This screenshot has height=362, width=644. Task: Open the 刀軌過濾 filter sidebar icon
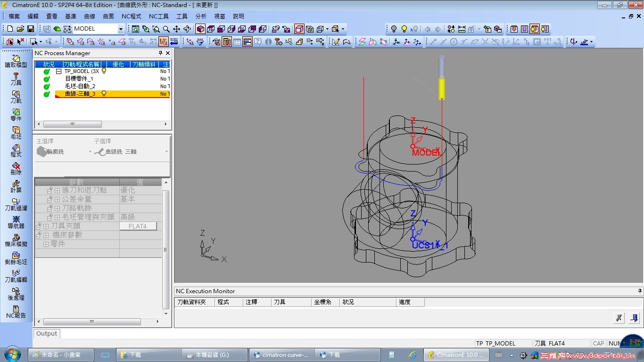coord(16,205)
